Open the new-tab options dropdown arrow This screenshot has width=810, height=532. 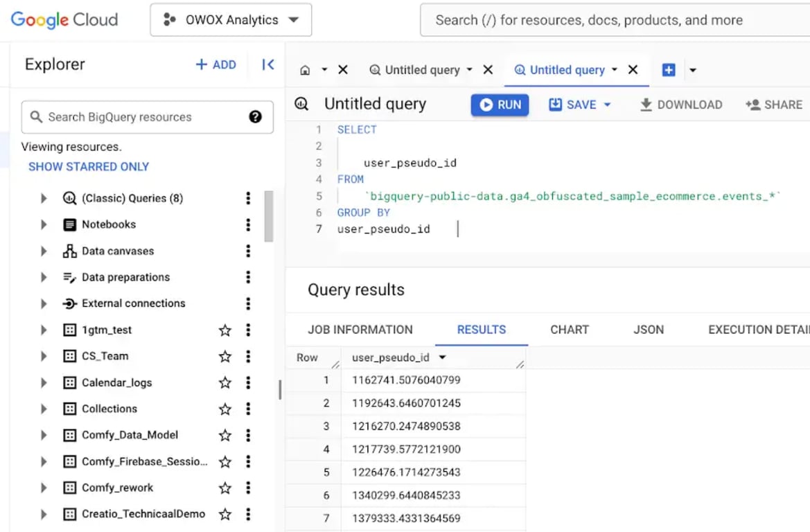coord(693,70)
